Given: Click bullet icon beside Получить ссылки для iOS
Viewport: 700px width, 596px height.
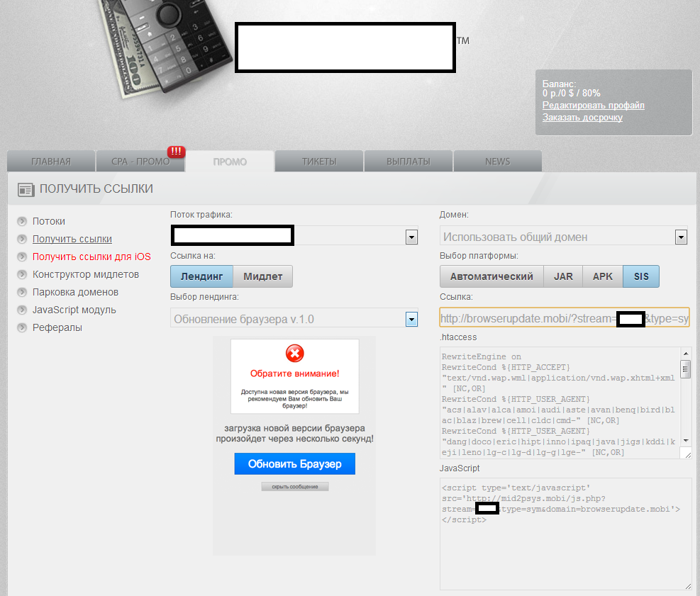Looking at the screenshot, I should [x=22, y=257].
